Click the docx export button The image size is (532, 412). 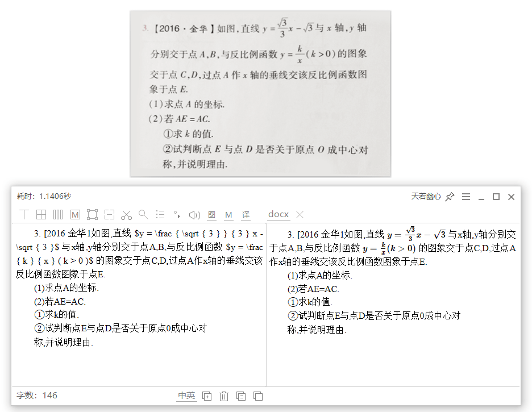(278, 214)
